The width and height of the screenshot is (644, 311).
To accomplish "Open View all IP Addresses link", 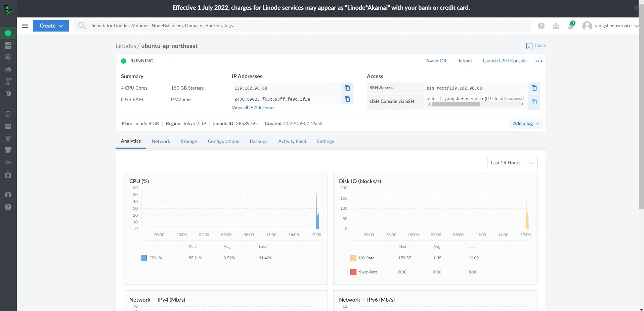I will click(x=254, y=107).
